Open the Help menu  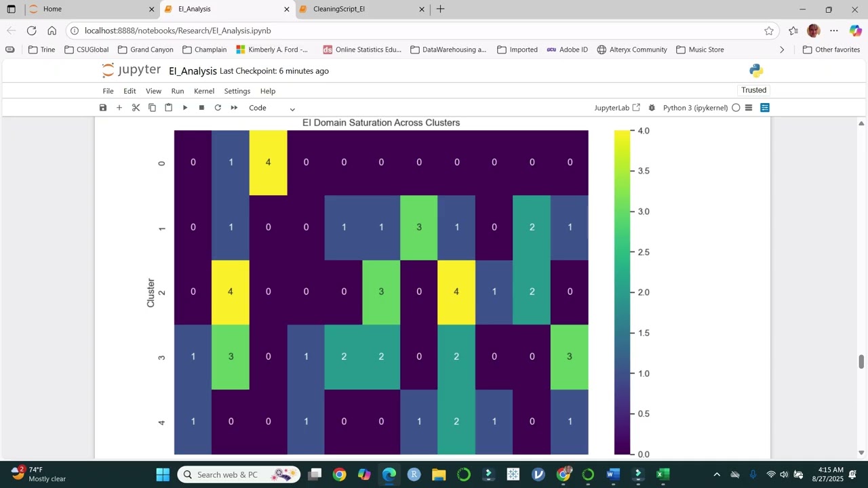[x=268, y=91]
